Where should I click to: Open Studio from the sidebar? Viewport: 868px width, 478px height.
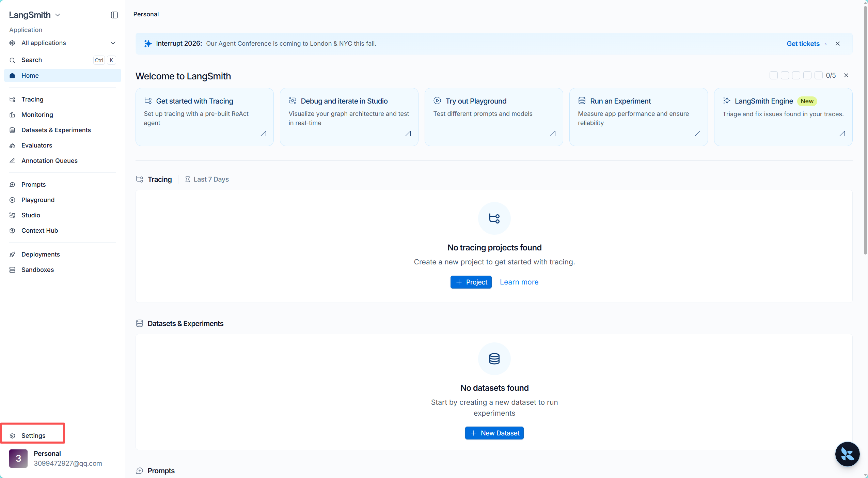click(x=63, y=215)
